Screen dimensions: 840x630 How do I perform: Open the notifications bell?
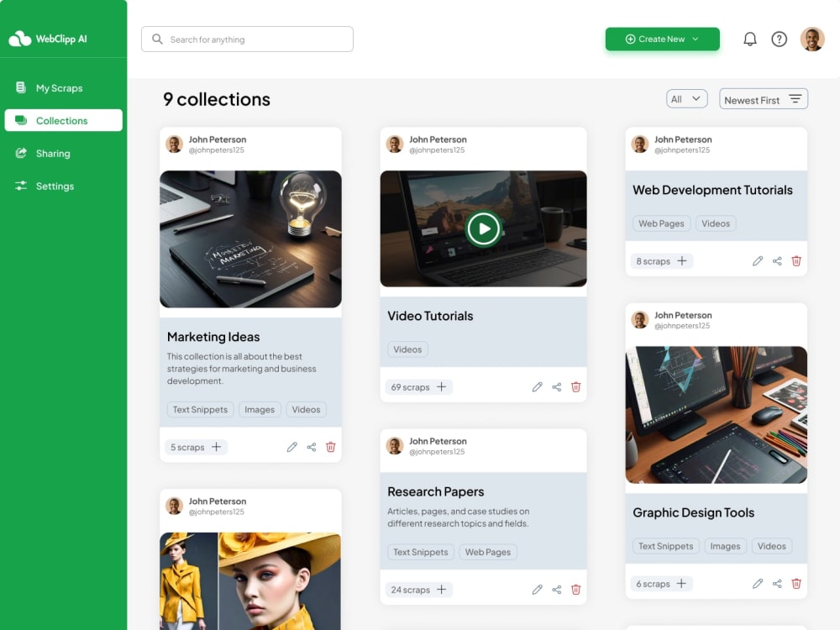750,39
